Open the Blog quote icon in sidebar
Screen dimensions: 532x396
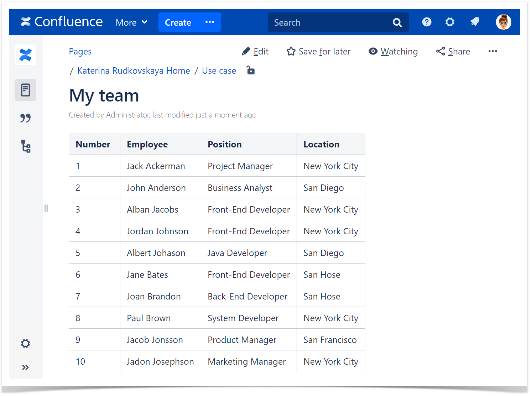pyautogui.click(x=25, y=118)
